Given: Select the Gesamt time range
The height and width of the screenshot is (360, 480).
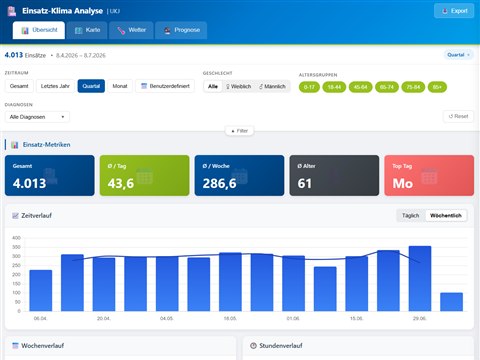Looking at the screenshot, I should click(19, 86).
